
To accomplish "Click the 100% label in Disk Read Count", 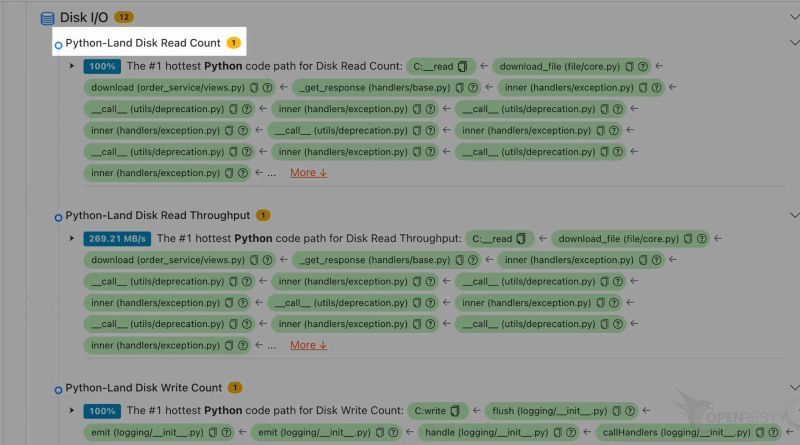I will pos(102,66).
